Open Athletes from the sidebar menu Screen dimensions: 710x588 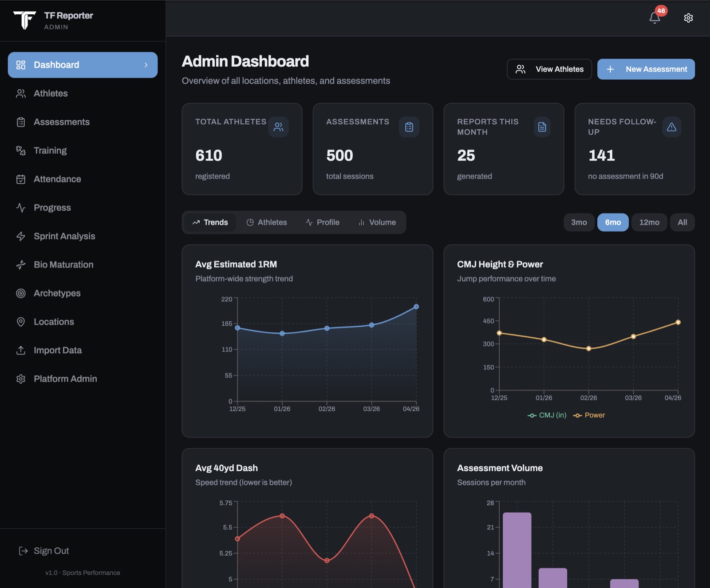point(83,94)
